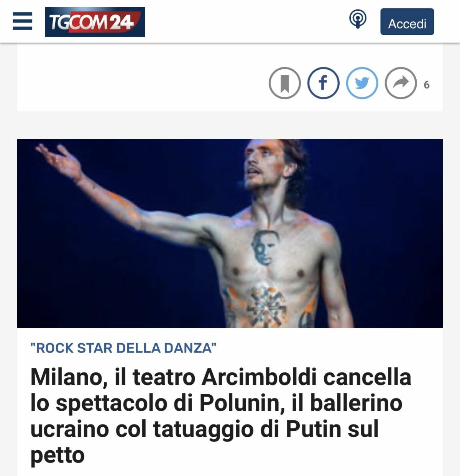The height and width of the screenshot is (476, 460).
Task: Tap the light blue Twitter bird circle
Action: tap(362, 83)
